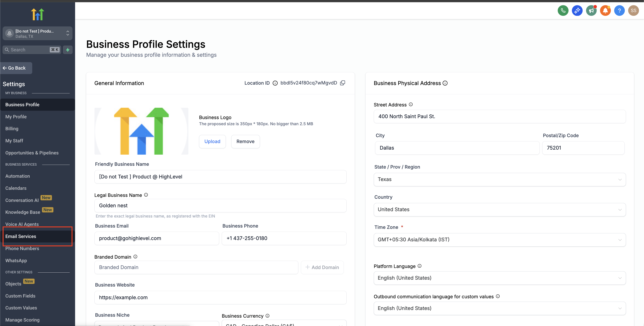
Task: Click the Go Back button
Action: pos(16,68)
